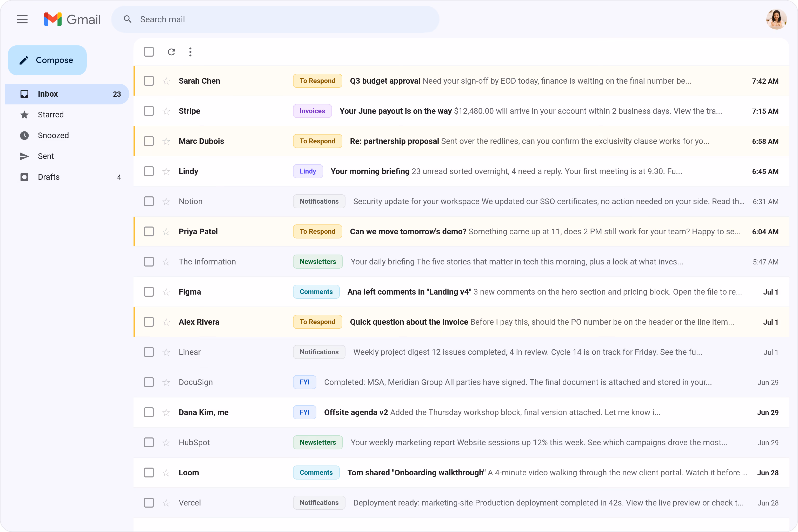Screen dimensions: 798x532
Task: Star the Notion security update email
Action: [x=166, y=202]
